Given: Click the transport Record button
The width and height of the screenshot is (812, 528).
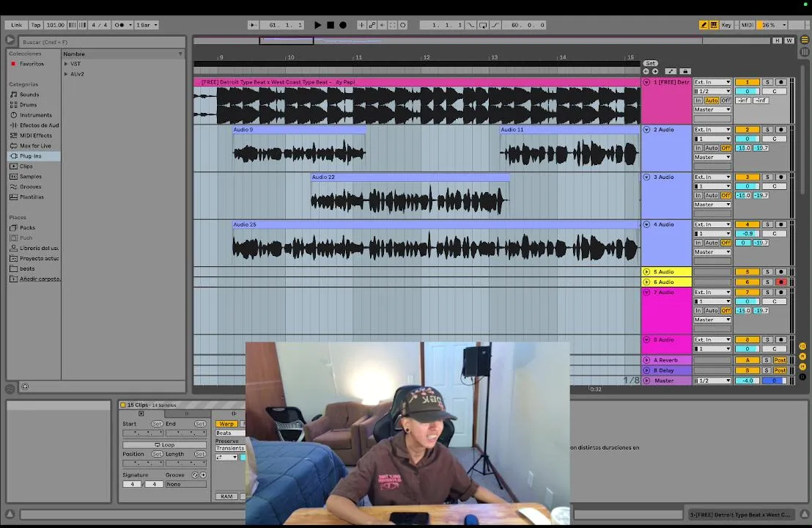Looking at the screenshot, I should click(x=343, y=25).
